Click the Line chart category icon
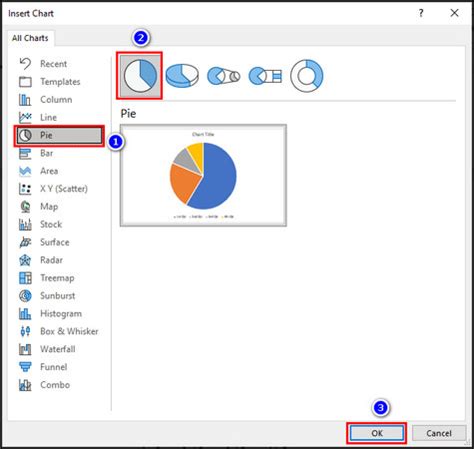The image size is (474, 449). (x=25, y=117)
